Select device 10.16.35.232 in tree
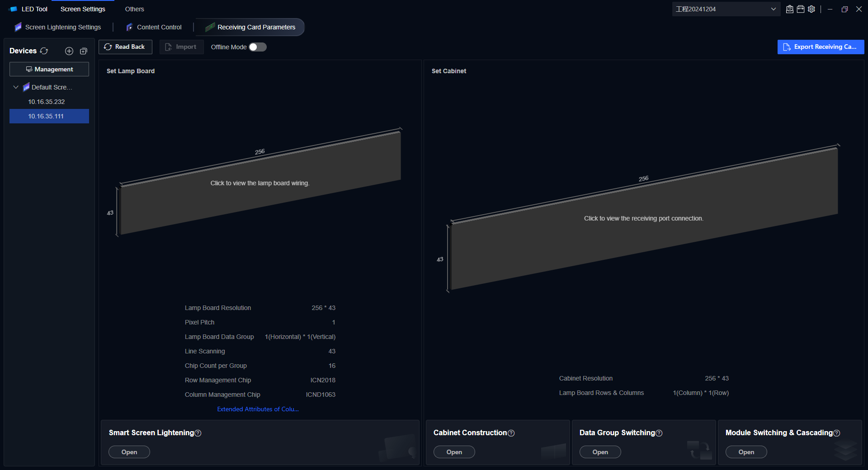 [47, 102]
